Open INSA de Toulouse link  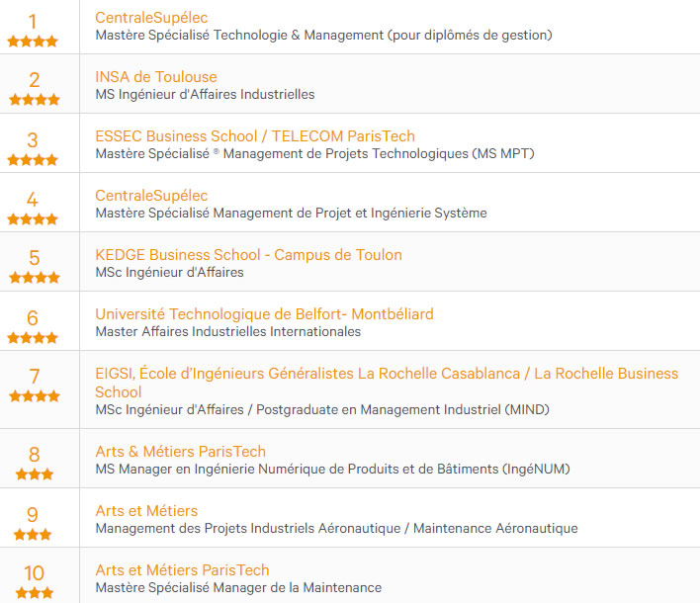click(x=156, y=77)
